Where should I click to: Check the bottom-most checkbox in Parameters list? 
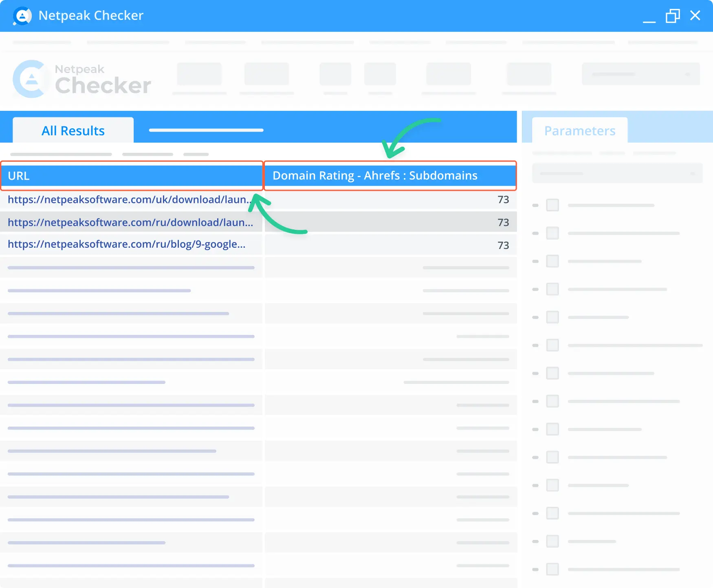(x=553, y=569)
